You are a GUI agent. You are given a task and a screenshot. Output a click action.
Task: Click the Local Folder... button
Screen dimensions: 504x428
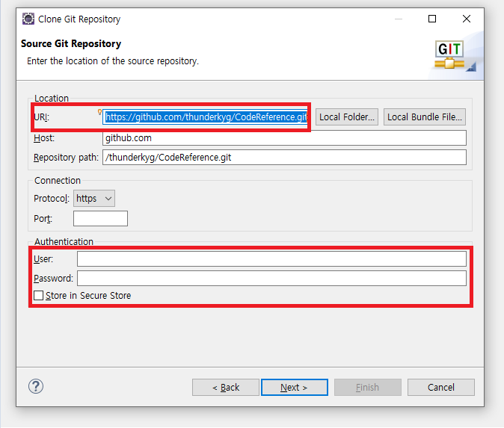coord(347,117)
